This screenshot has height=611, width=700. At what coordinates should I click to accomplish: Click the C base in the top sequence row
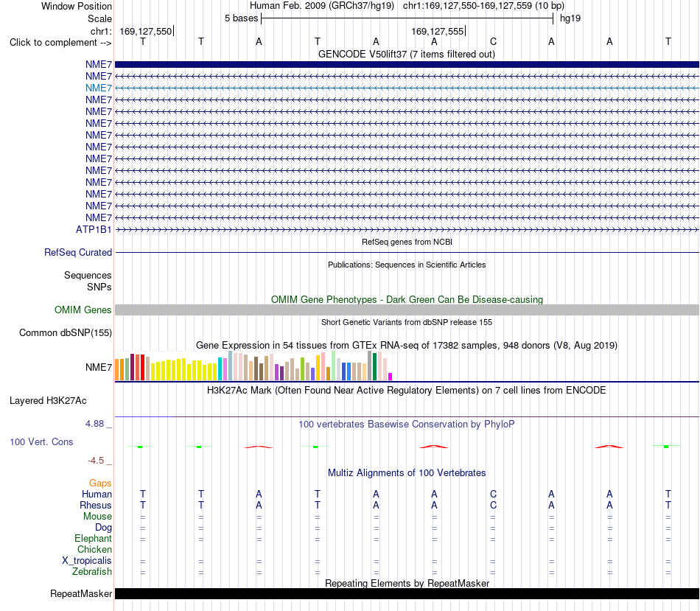[493, 41]
